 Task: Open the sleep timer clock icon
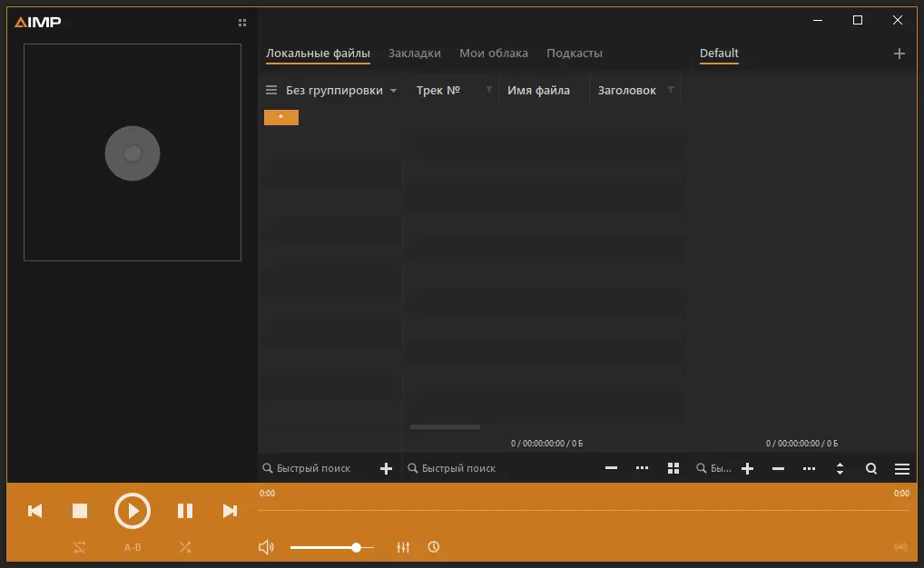pos(434,547)
